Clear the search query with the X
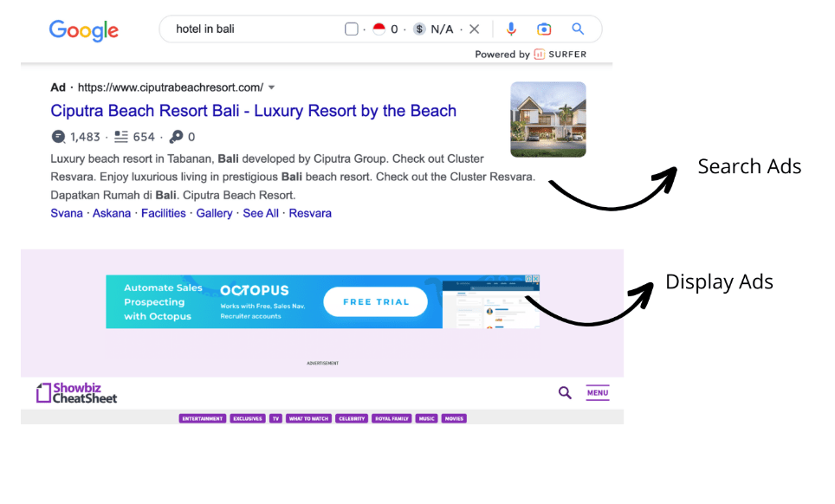The image size is (835, 504). [474, 29]
